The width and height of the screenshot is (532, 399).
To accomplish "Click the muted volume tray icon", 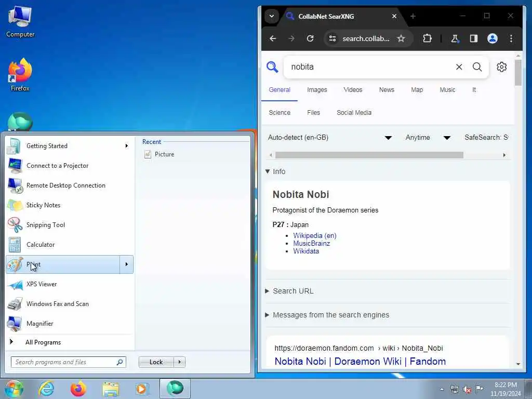I will (467, 389).
